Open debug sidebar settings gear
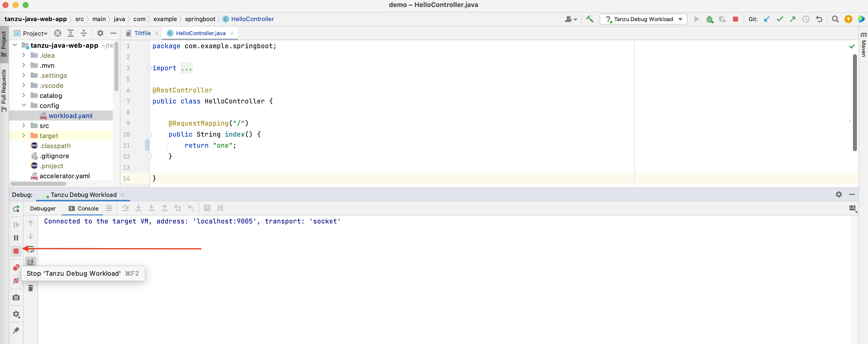Screen dimensions: 868x344 16,314
